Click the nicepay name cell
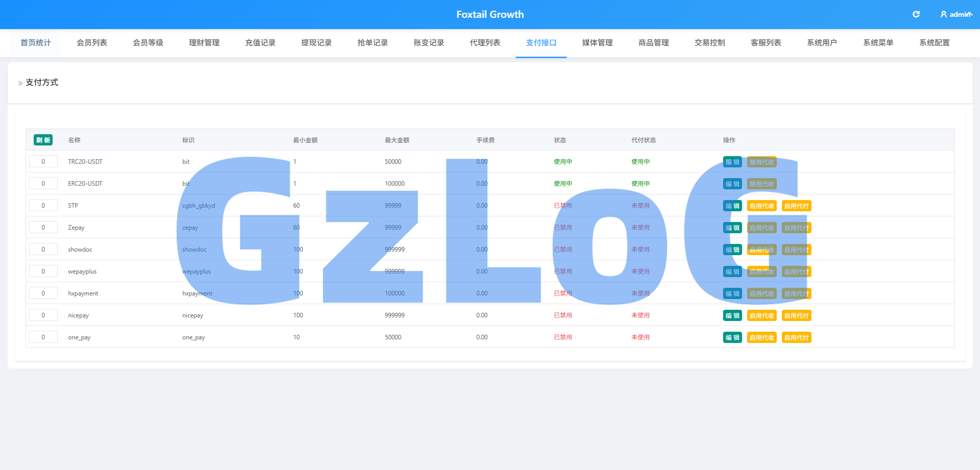The height and width of the screenshot is (470, 980). tap(78, 315)
